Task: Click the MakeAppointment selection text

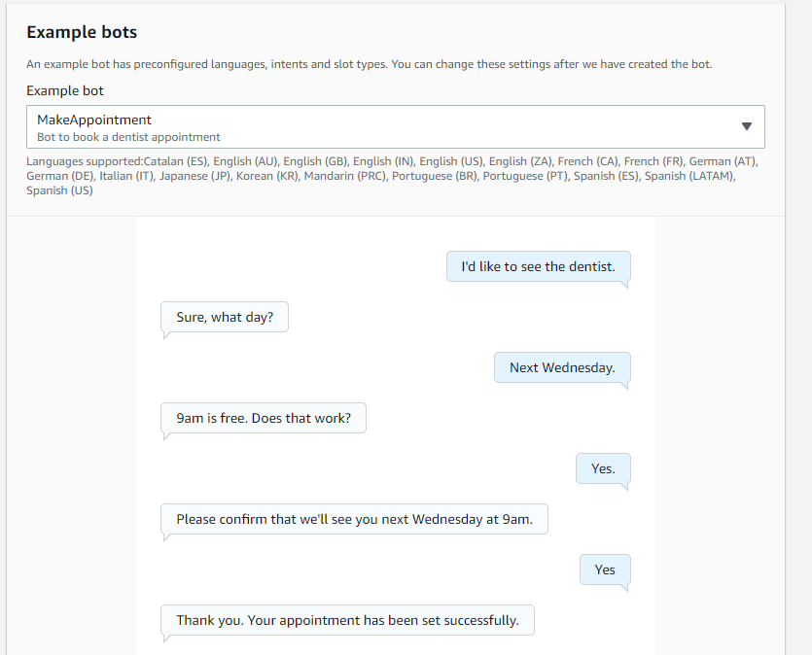Action: [x=94, y=120]
